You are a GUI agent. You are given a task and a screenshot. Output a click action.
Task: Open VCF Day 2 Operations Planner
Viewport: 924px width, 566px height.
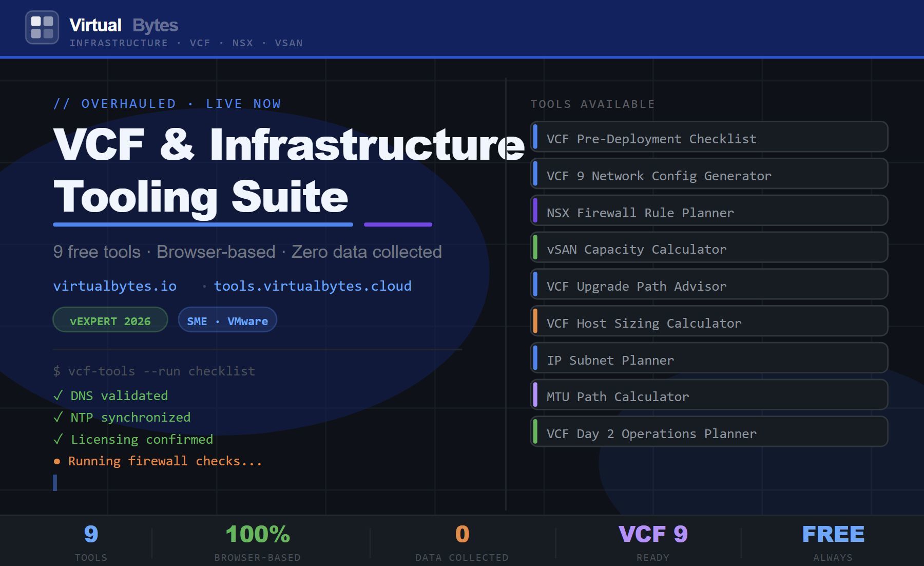[709, 432]
